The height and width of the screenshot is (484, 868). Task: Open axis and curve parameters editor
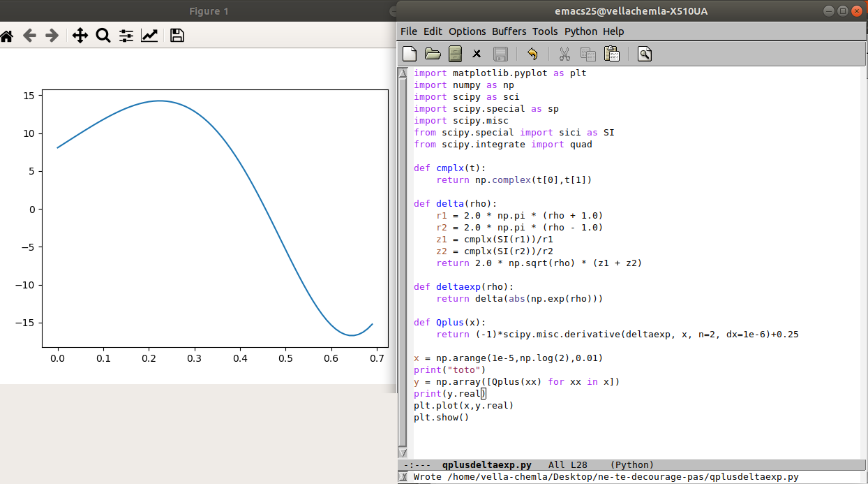tap(149, 36)
